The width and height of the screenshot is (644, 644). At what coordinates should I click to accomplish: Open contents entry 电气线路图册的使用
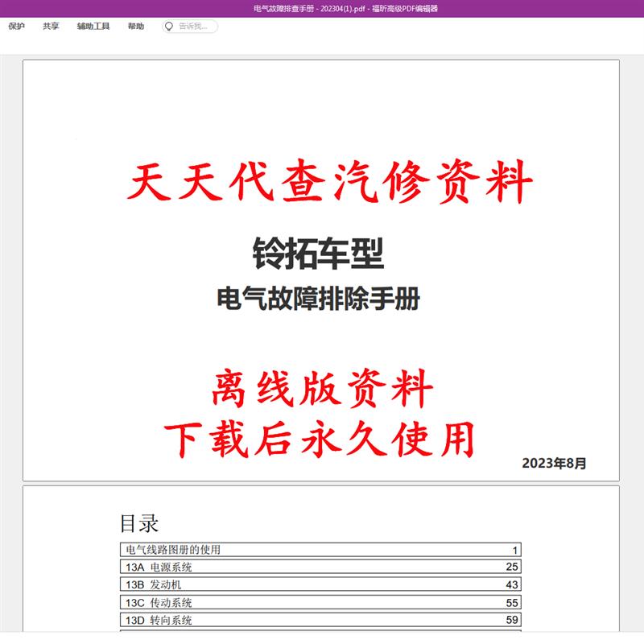320,550
